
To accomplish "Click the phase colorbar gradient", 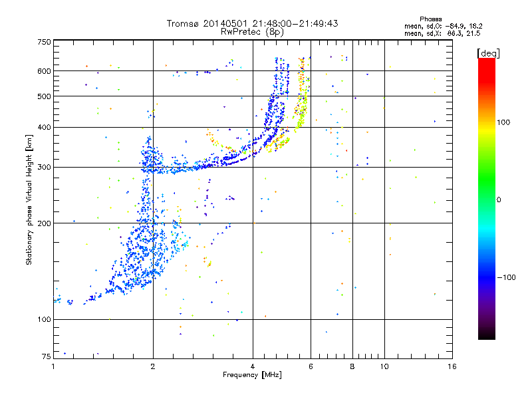I will pos(487,198).
